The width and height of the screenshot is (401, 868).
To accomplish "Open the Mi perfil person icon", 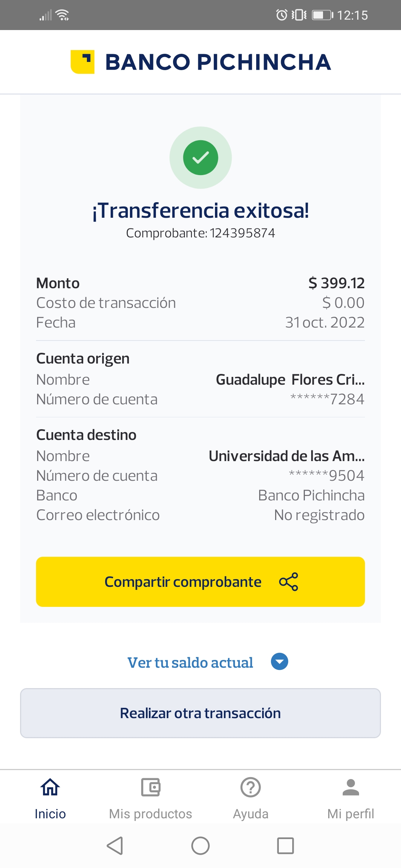I will pyautogui.click(x=351, y=787).
